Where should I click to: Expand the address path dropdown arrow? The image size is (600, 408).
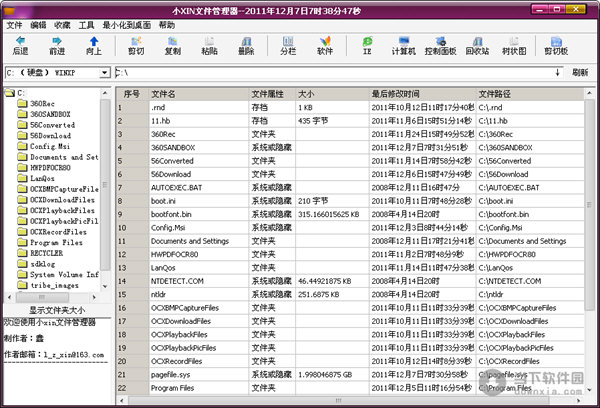(561, 73)
